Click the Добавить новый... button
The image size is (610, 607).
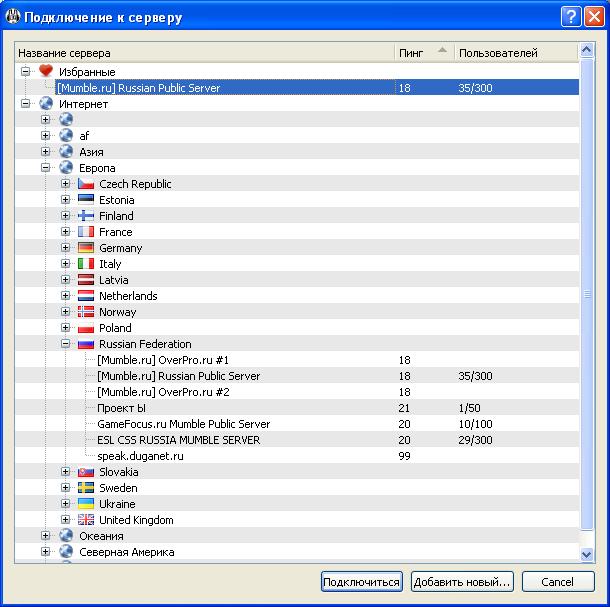click(x=462, y=582)
